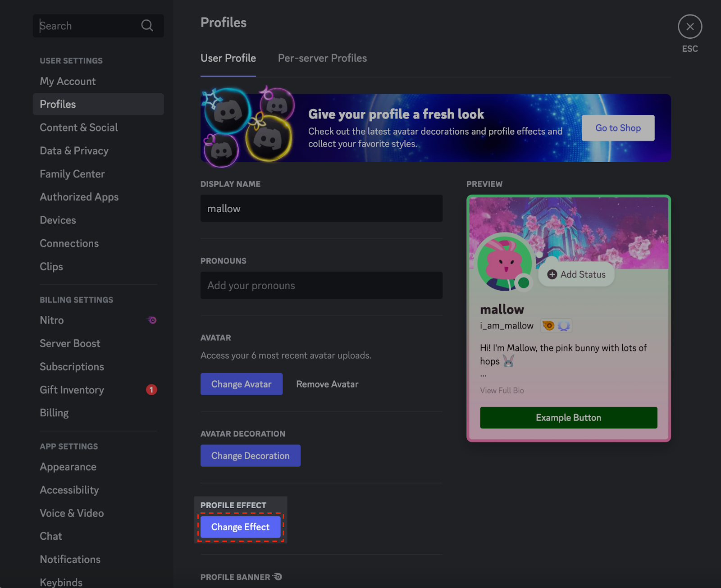The height and width of the screenshot is (588, 721).
Task: Click the green online status indicator
Action: coord(524,283)
